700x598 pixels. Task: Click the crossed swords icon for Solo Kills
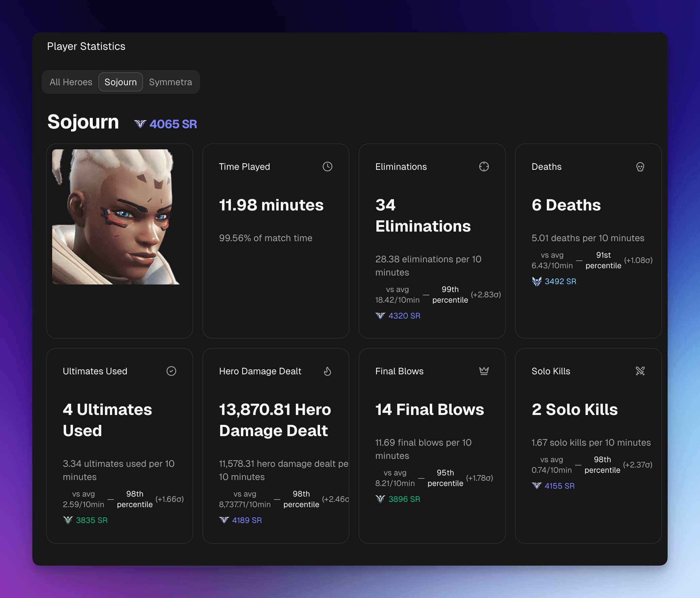(640, 371)
